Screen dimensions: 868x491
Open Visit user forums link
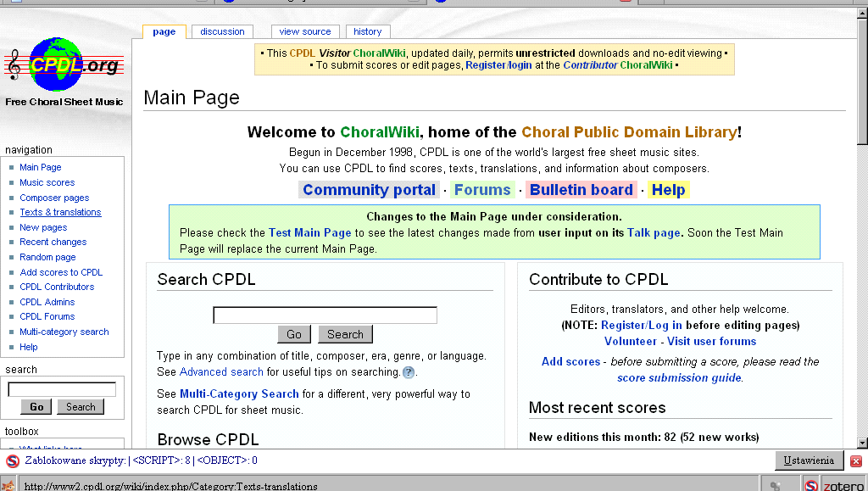711,342
